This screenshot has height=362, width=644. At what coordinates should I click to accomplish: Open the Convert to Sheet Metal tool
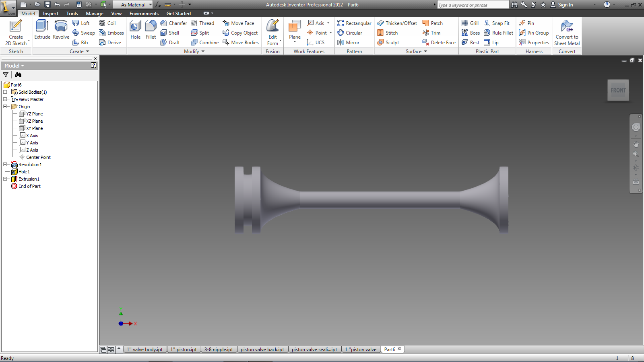(x=567, y=32)
